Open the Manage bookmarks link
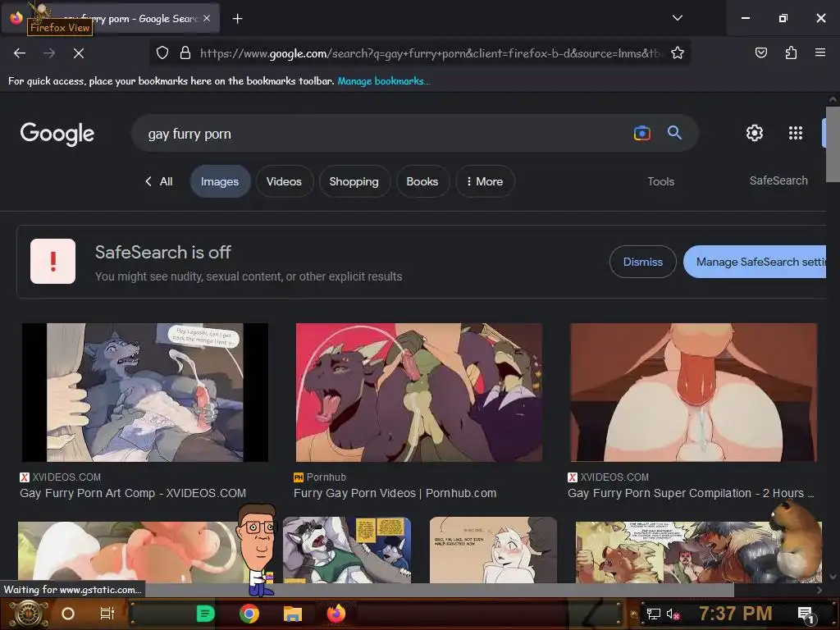This screenshot has width=840, height=630. (x=383, y=81)
